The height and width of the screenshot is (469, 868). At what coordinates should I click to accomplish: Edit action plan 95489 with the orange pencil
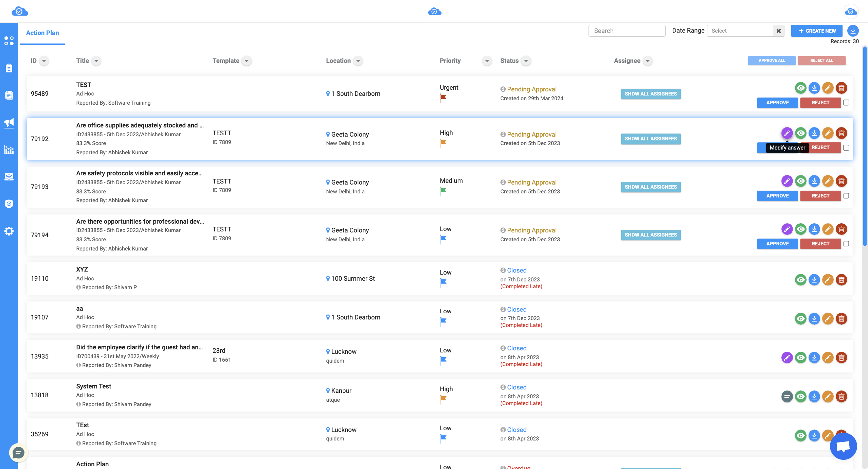click(828, 88)
